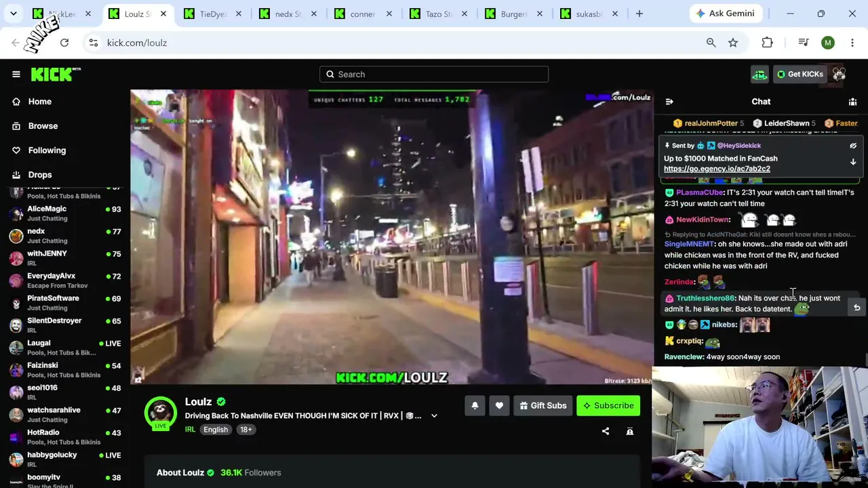Open Laugal's live channel from the sidebar
Viewport: 868px width, 488px height.
coord(65,348)
